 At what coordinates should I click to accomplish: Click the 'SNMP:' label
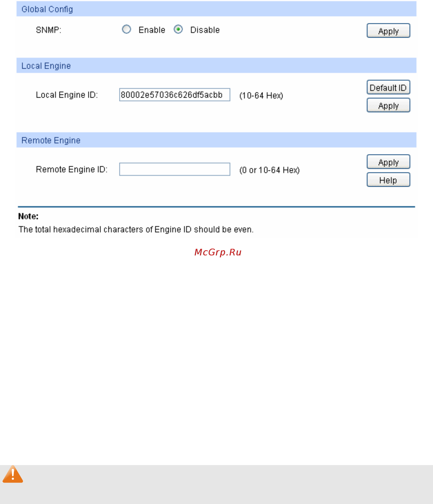(49, 30)
